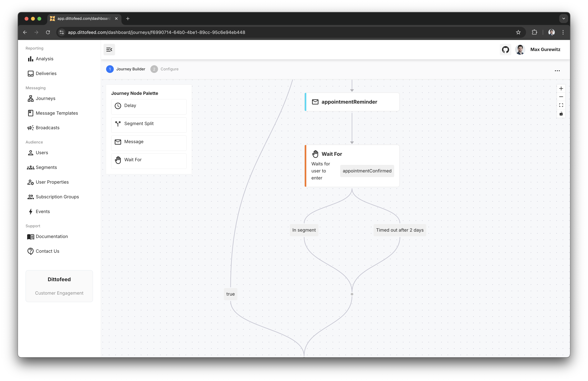This screenshot has height=381, width=588.
Task: Click the canvas zoom out minus button
Action: [561, 97]
